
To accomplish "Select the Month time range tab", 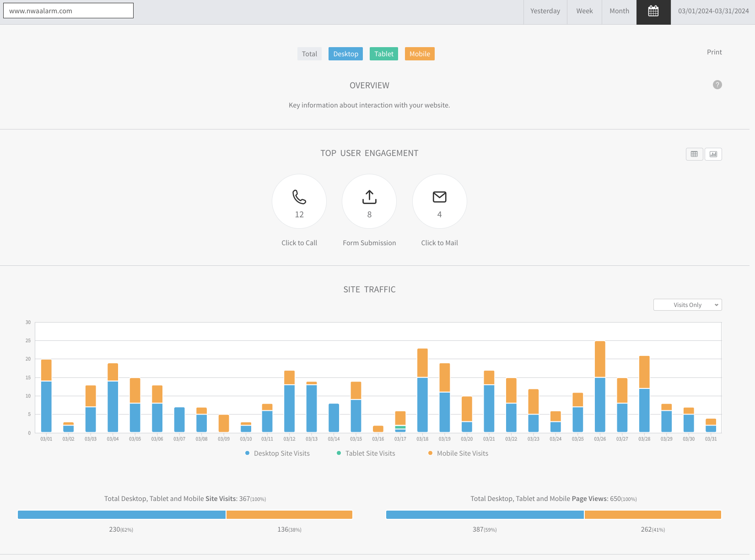I will (619, 11).
